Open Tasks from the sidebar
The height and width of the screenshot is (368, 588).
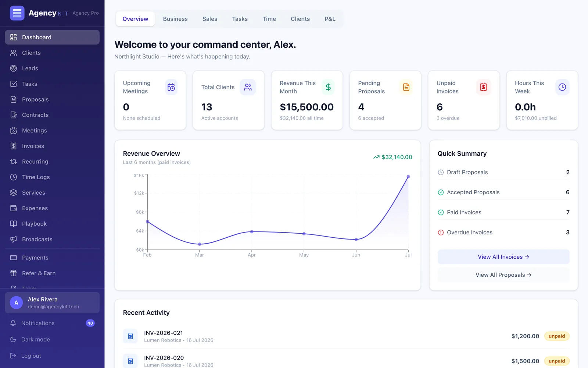point(52,84)
